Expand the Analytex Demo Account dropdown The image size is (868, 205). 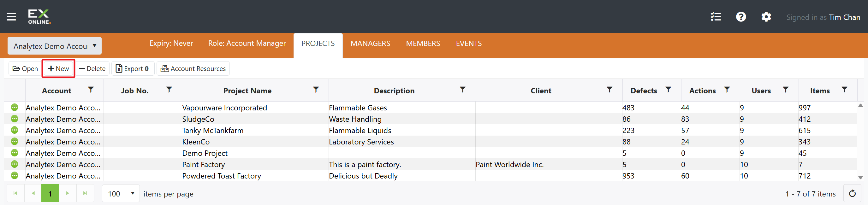(x=55, y=46)
